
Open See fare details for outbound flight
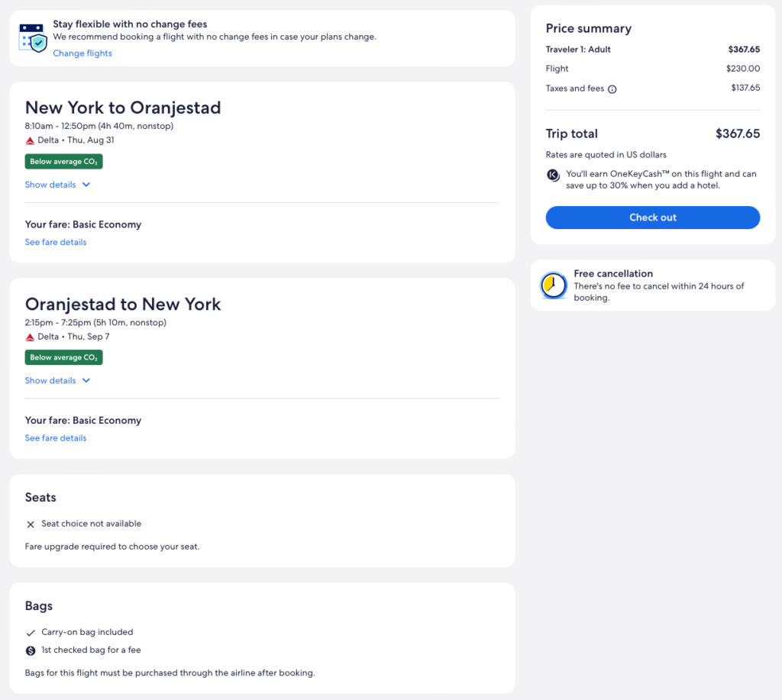coord(56,242)
